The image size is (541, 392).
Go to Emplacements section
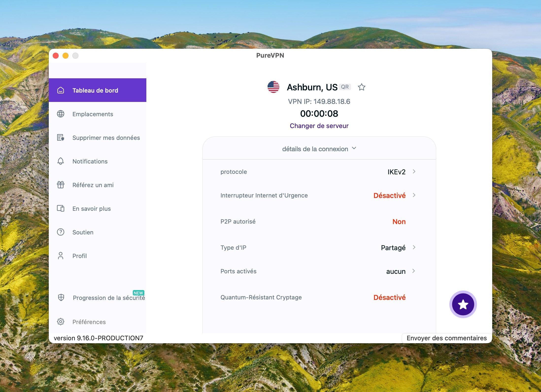pos(98,114)
